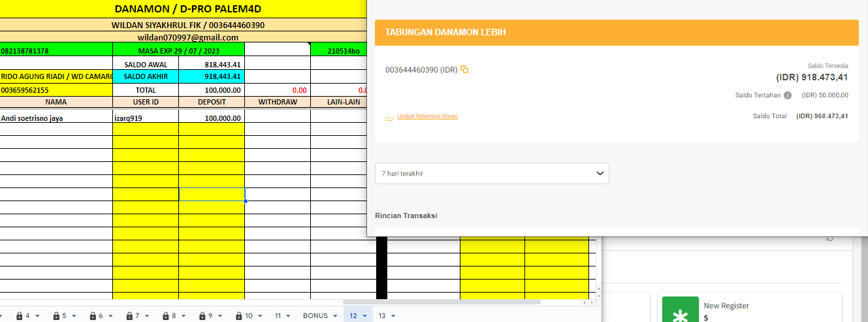Select the 100,000.00 value in TOTAL row
The width and height of the screenshot is (868, 322).
[x=212, y=89]
